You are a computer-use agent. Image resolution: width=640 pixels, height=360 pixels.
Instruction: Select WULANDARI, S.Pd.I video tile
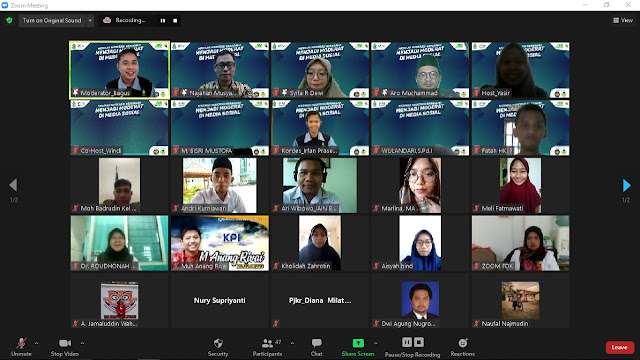pos(420,128)
